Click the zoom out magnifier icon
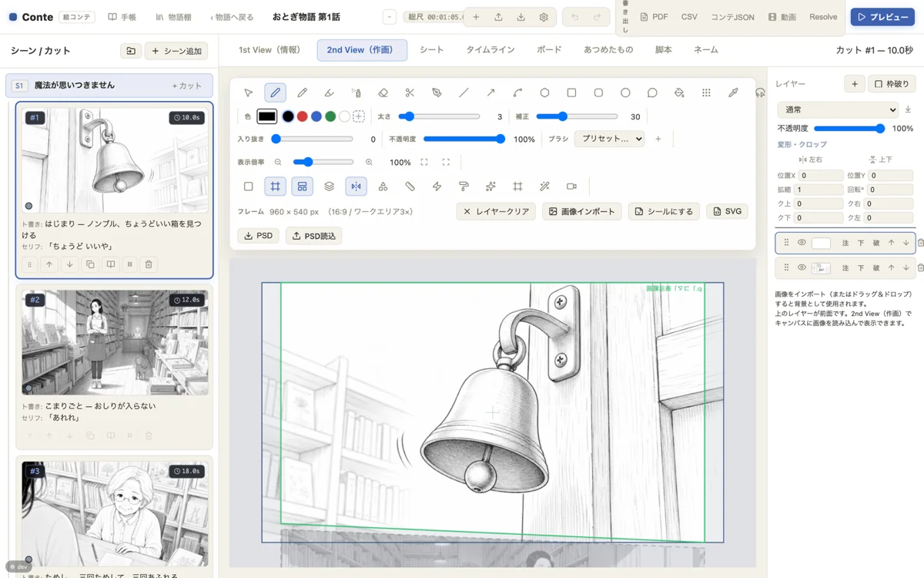 click(278, 163)
